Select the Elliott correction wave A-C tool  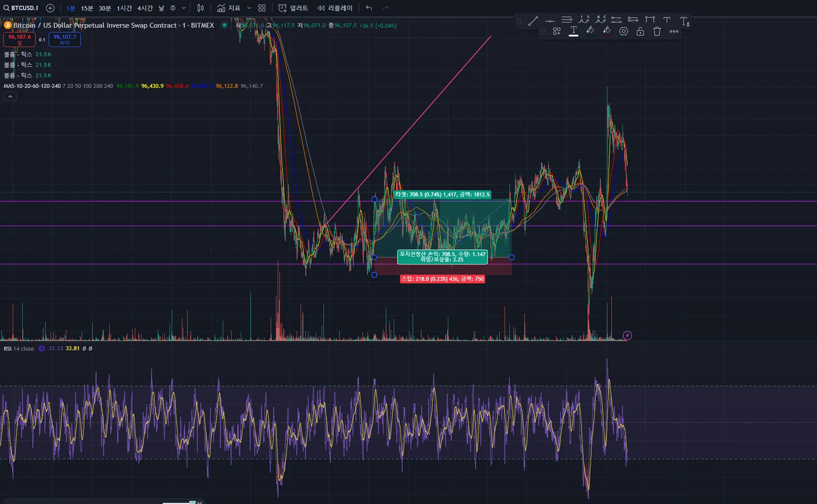tap(600, 20)
